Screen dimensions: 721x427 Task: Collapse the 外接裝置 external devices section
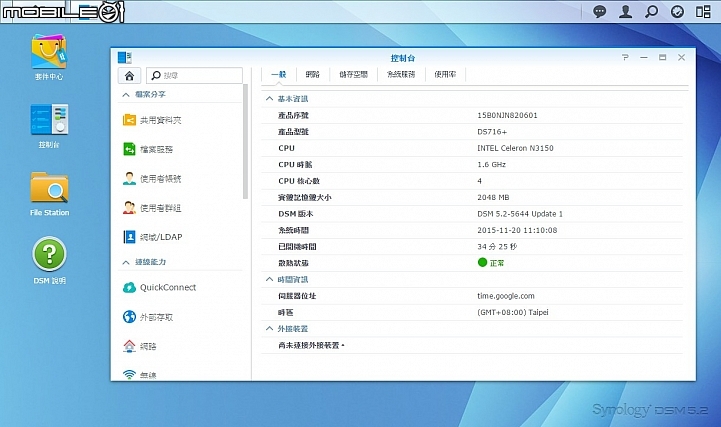pos(269,328)
